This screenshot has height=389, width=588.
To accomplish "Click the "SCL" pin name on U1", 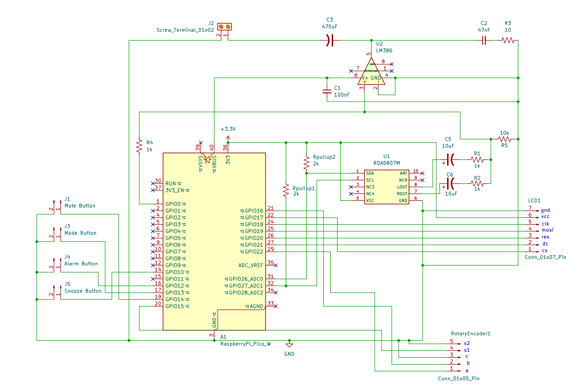I will pyautogui.click(x=370, y=180).
